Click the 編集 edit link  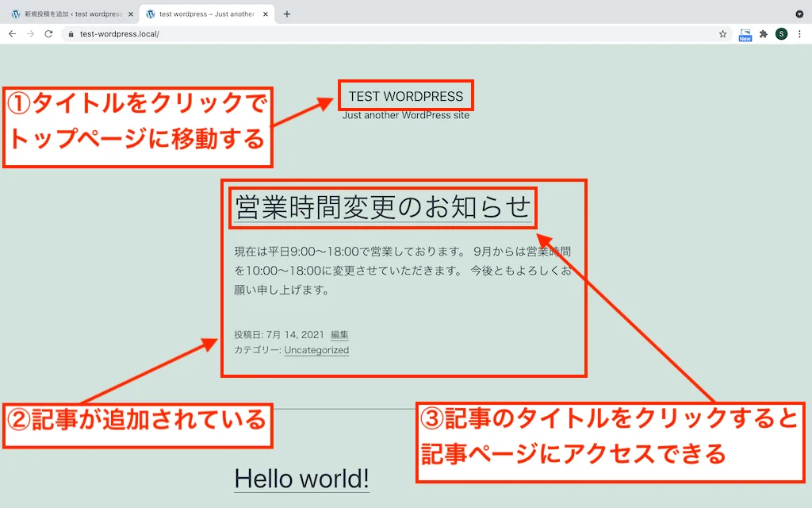tap(339, 335)
